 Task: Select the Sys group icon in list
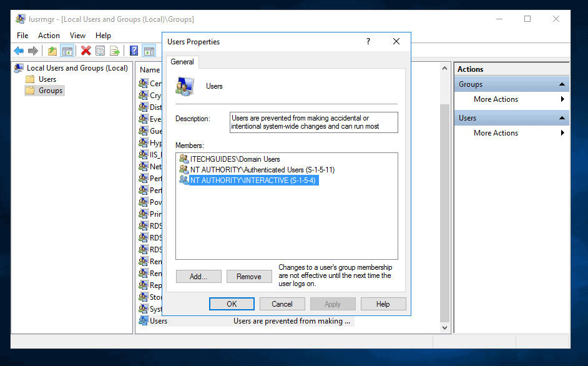[x=143, y=309]
